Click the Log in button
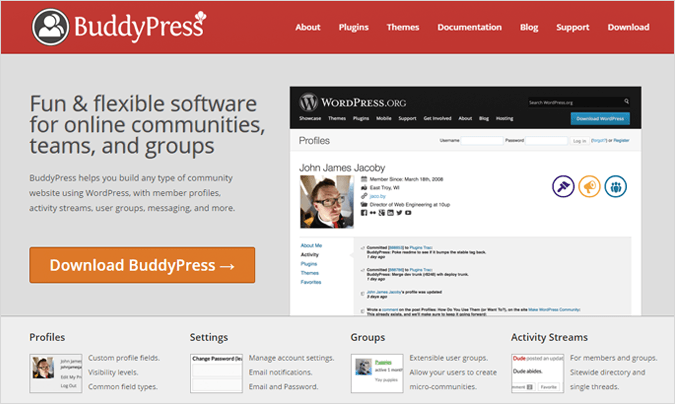 (x=579, y=141)
